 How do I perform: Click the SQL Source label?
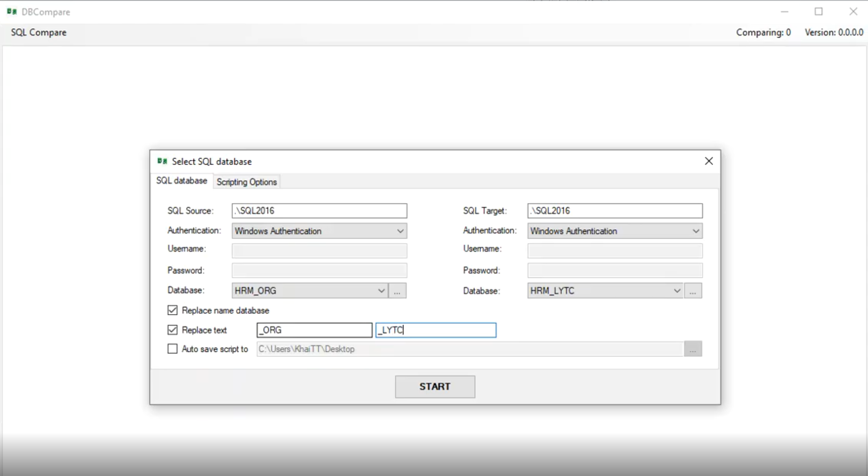190,211
